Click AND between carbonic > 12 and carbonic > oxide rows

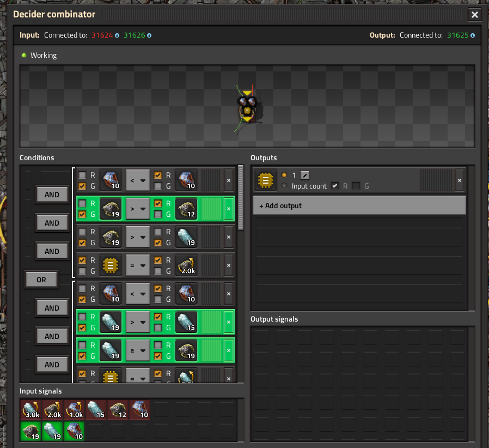[x=52, y=223]
